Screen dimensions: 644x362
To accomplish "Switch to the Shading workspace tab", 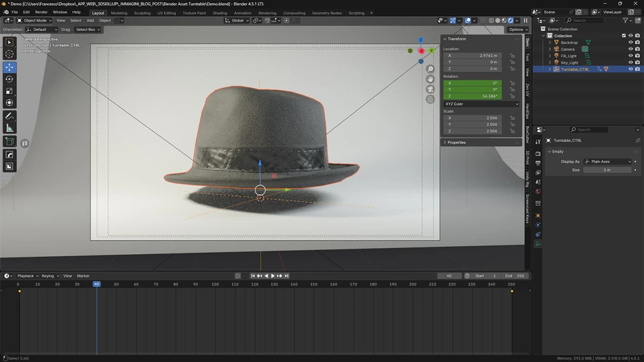I will point(220,13).
